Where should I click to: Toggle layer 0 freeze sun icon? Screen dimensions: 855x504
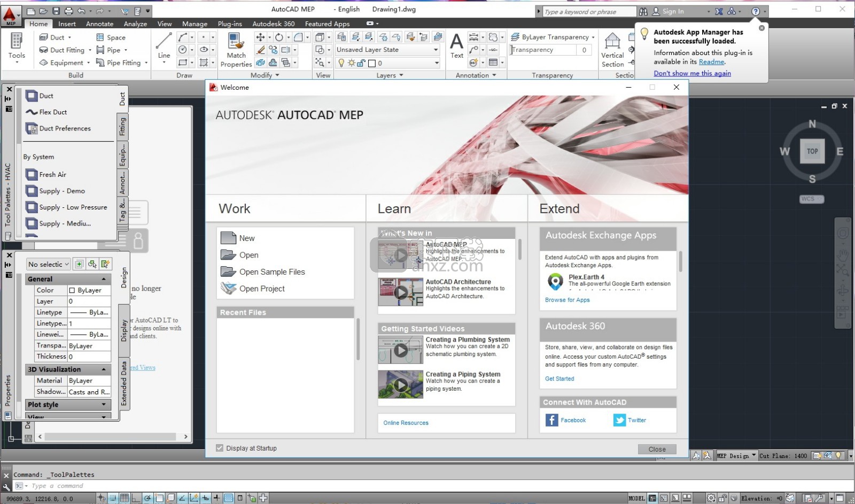(x=352, y=63)
